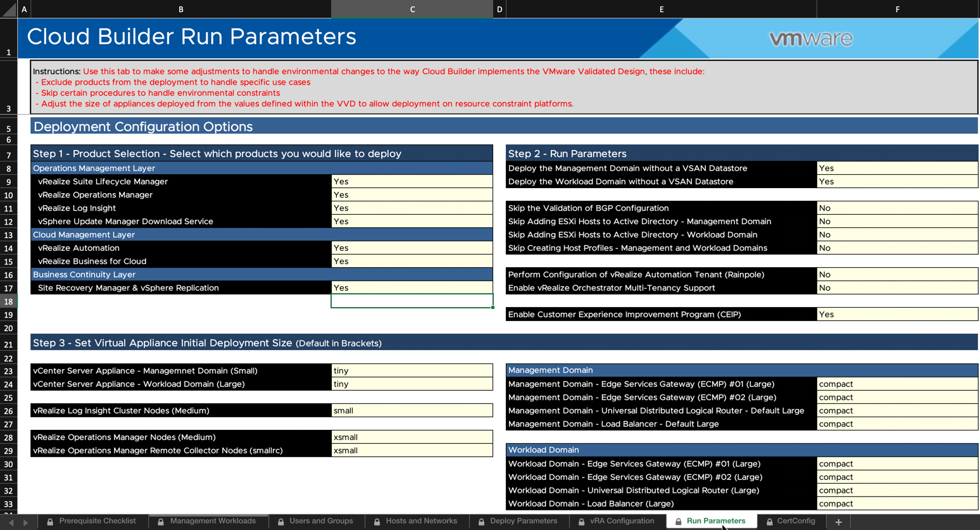Viewport: 980px width, 530px height.
Task: Click the previous sheet navigation arrow
Action: click(x=11, y=522)
